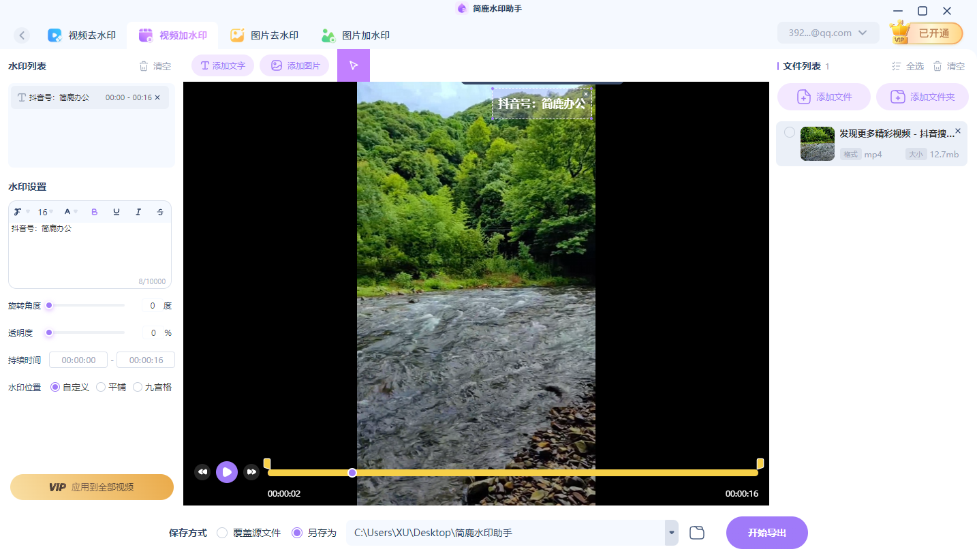Click the end trim handle on timeline
This screenshot has width=977, height=560.
click(x=760, y=463)
